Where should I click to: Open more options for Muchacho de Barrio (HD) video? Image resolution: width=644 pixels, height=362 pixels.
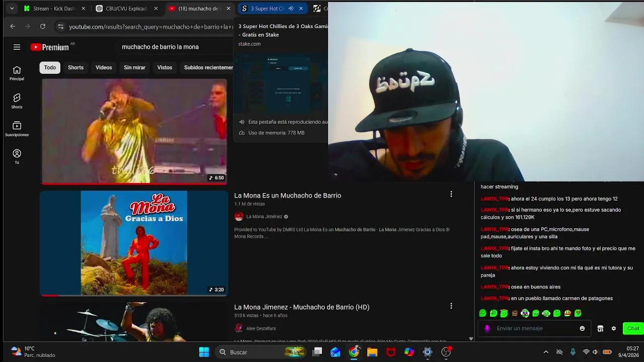pos(451,306)
